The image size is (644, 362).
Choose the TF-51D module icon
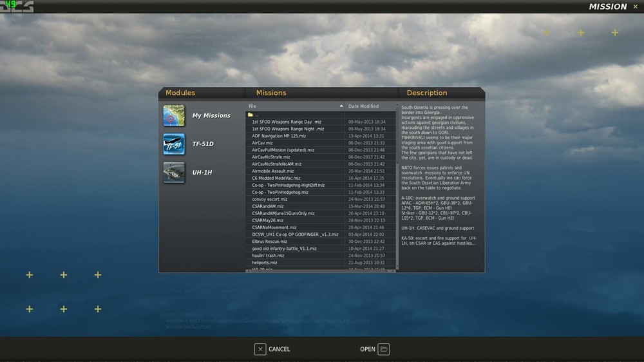click(x=174, y=144)
